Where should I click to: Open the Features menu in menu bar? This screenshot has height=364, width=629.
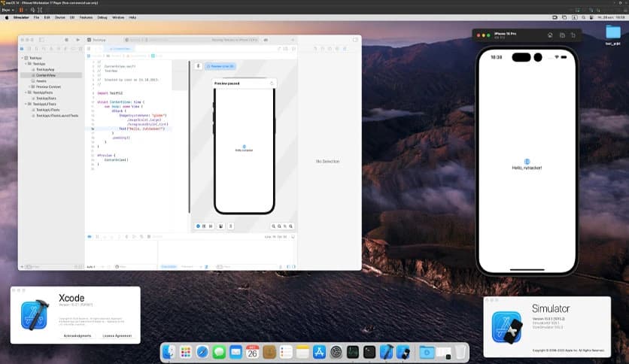coord(86,17)
